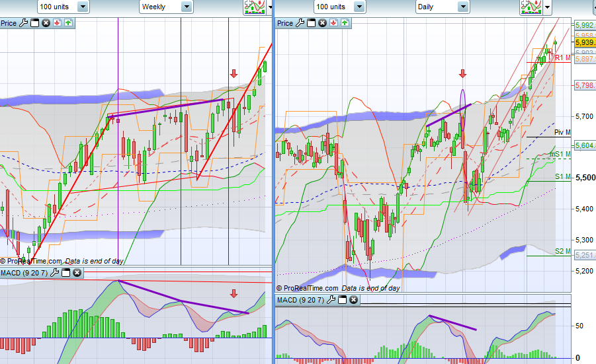Detach MACD panel window on Daily chart
The width and height of the screenshot is (596, 364).
(x=342, y=300)
